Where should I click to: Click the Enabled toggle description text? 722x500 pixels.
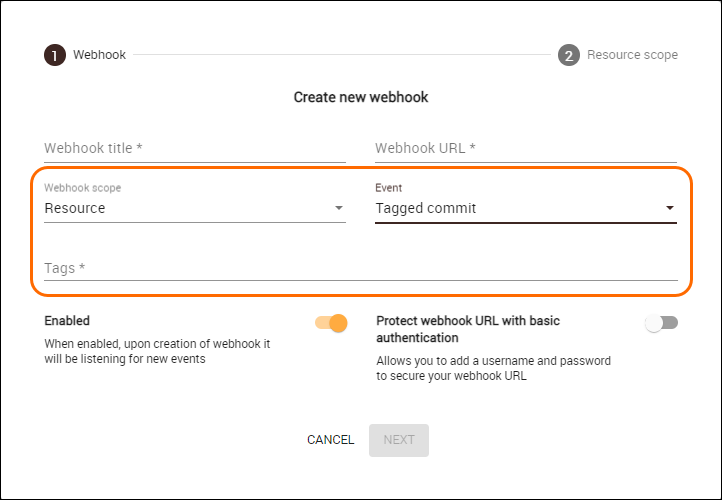pyautogui.click(x=157, y=351)
